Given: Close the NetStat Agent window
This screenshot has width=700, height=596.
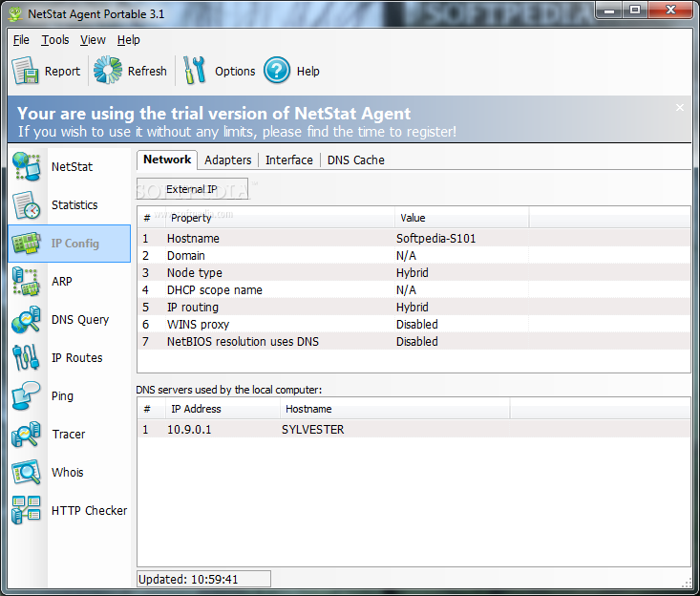Looking at the screenshot, I should click(670, 11).
